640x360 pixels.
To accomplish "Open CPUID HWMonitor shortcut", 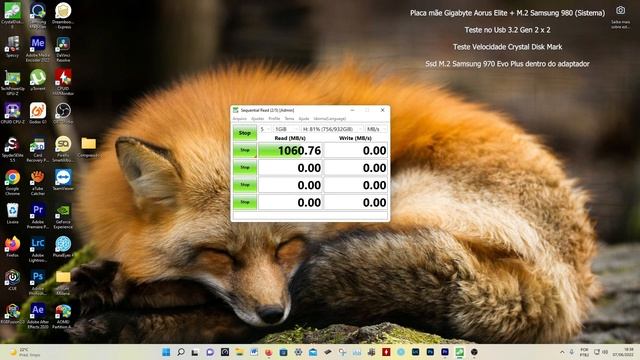I will [63, 82].
